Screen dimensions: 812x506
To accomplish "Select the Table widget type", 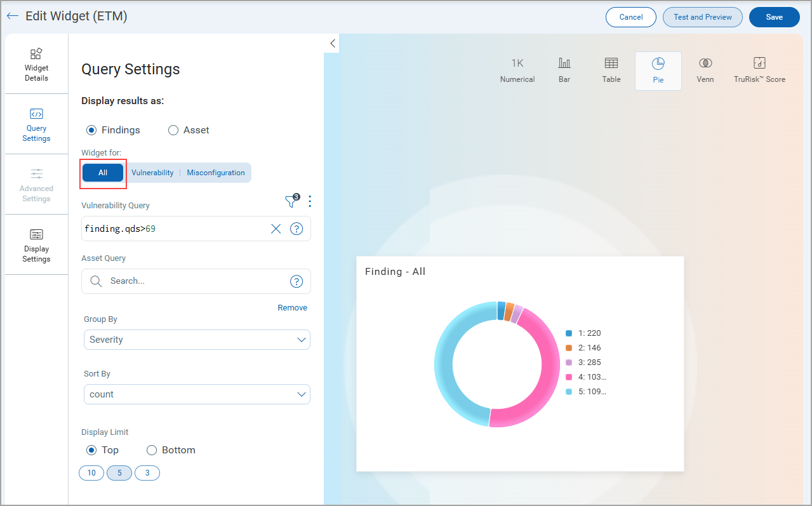I will point(611,70).
